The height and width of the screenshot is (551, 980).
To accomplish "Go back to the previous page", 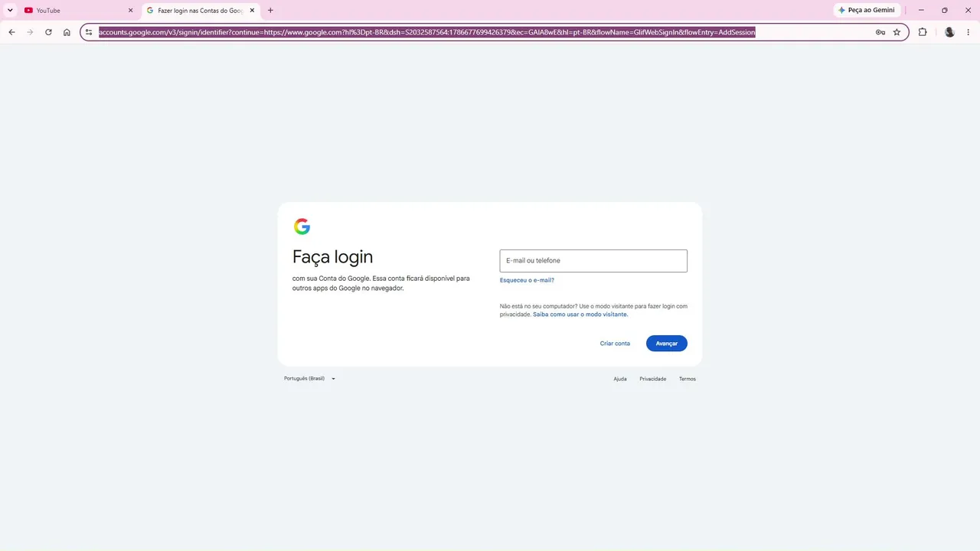I will point(11,32).
